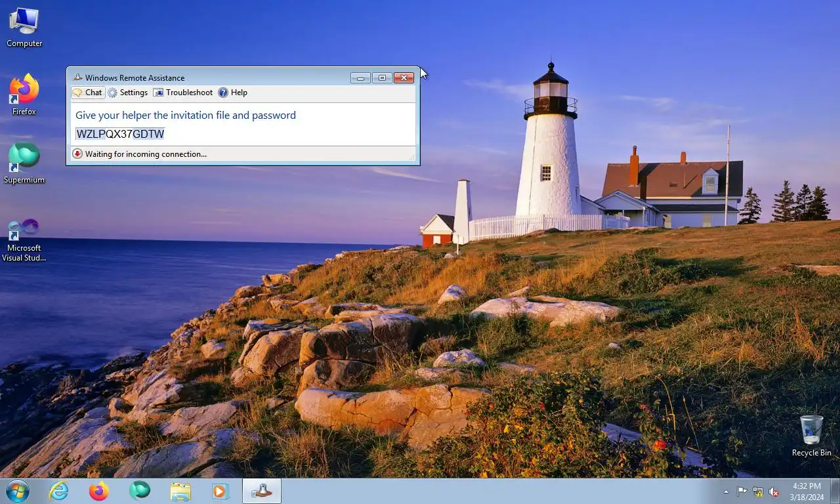Open Windows Media Player from the taskbar
Image resolution: width=840 pixels, height=504 pixels.
220,491
